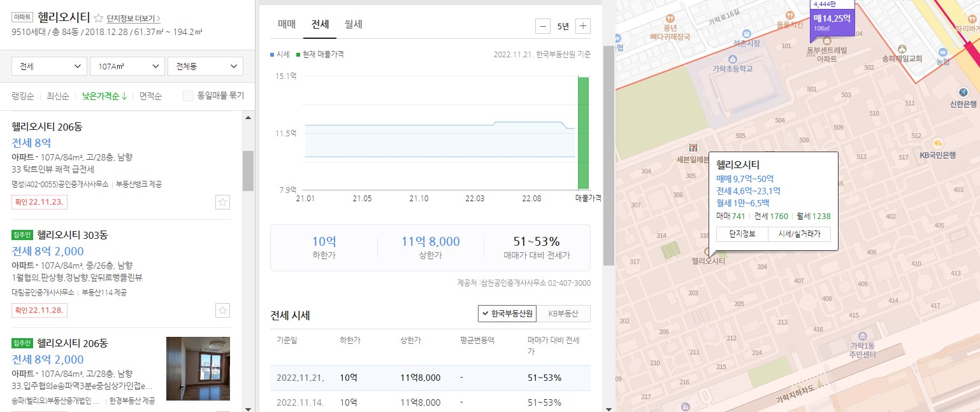Open 헬리오시티 303동 listing title
980x412 pixels.
pyautogui.click(x=73, y=235)
